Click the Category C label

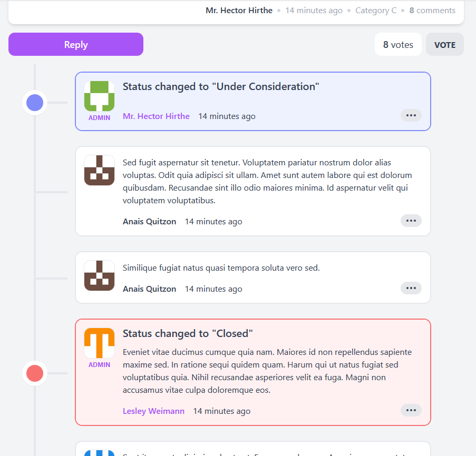click(x=376, y=11)
